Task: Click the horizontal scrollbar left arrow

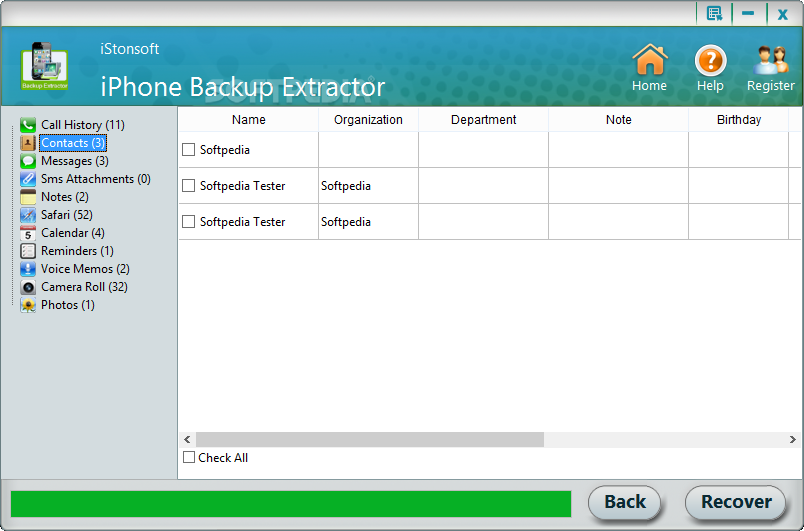Action: coord(187,439)
